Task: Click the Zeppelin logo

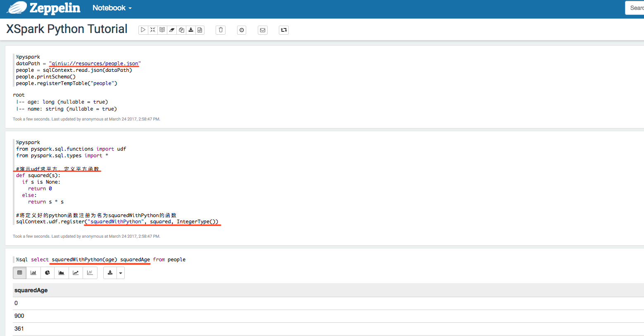Action: click(x=44, y=8)
